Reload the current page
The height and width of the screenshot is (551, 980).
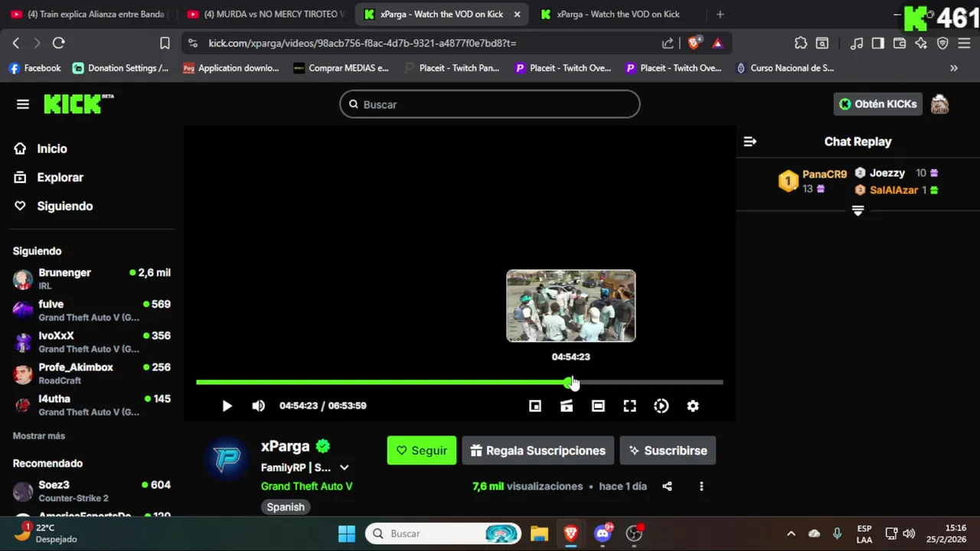59,44
